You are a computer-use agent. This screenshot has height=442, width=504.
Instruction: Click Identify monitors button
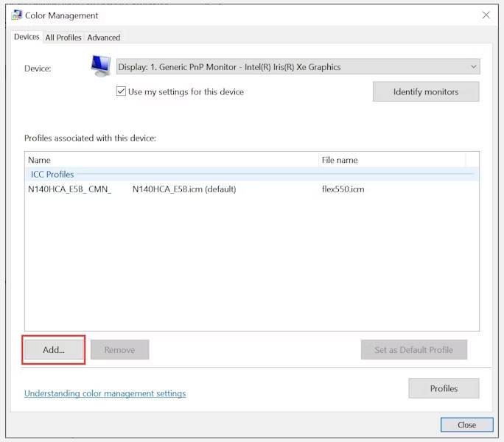[x=426, y=91]
